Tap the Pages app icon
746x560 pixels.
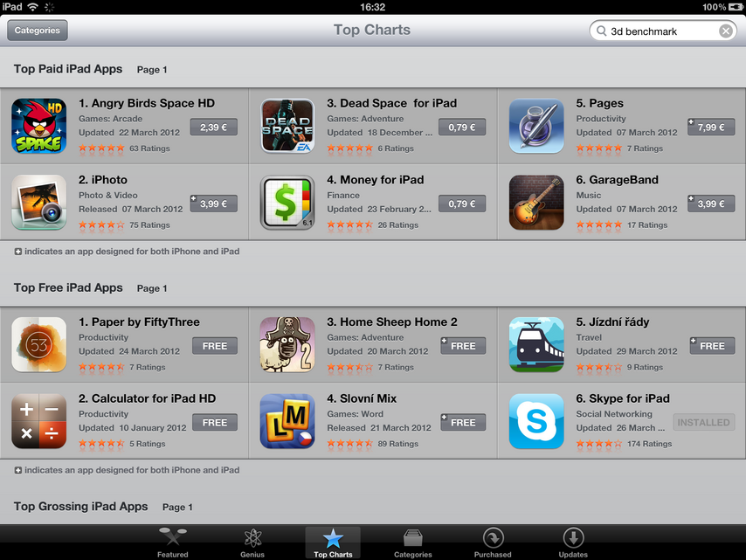point(536,126)
